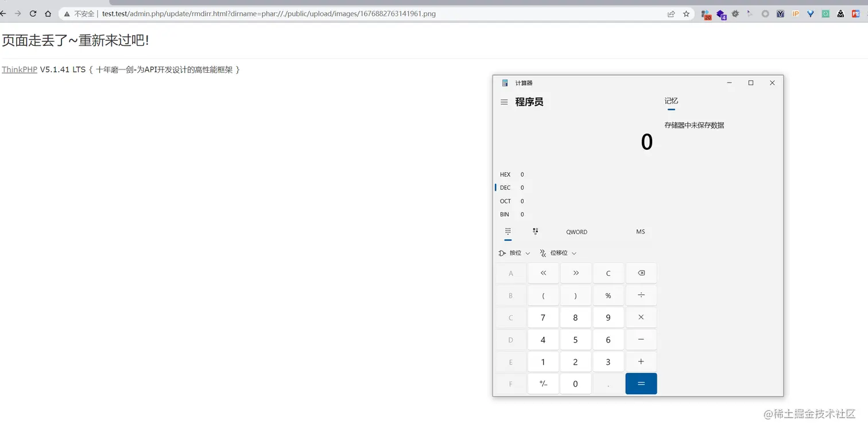The image size is (868, 432).
Task: Expand the 按位 bitwise dropdown
Action: 515,253
